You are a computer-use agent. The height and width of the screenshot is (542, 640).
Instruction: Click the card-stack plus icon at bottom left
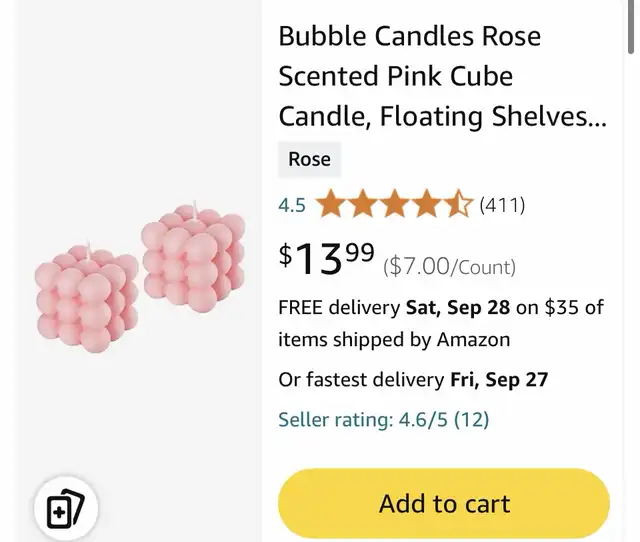pos(66,510)
